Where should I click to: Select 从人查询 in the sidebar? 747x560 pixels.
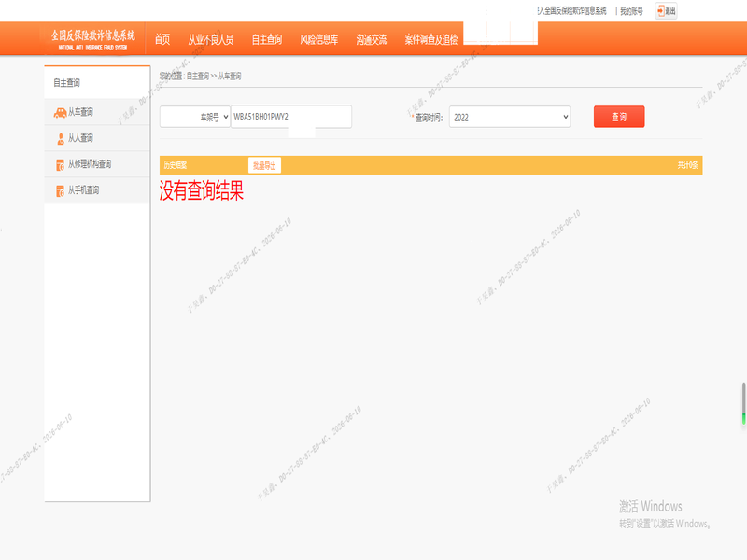click(x=97, y=138)
